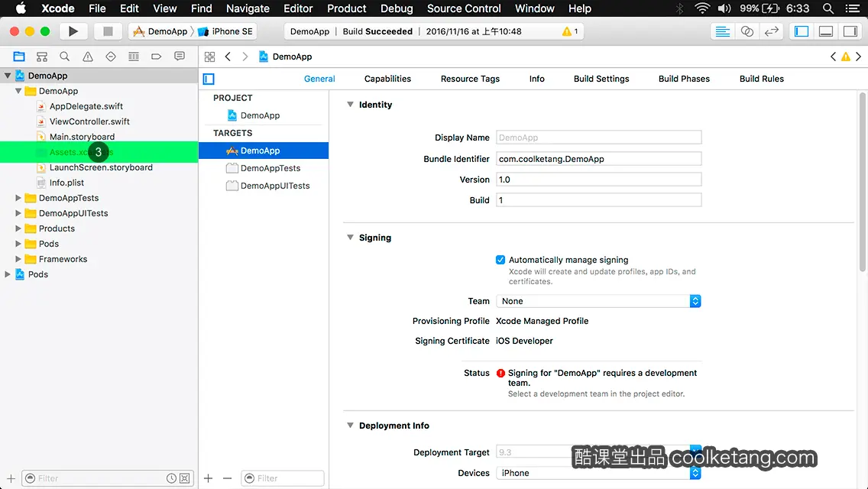Switch to the Build Phases tab

point(684,79)
